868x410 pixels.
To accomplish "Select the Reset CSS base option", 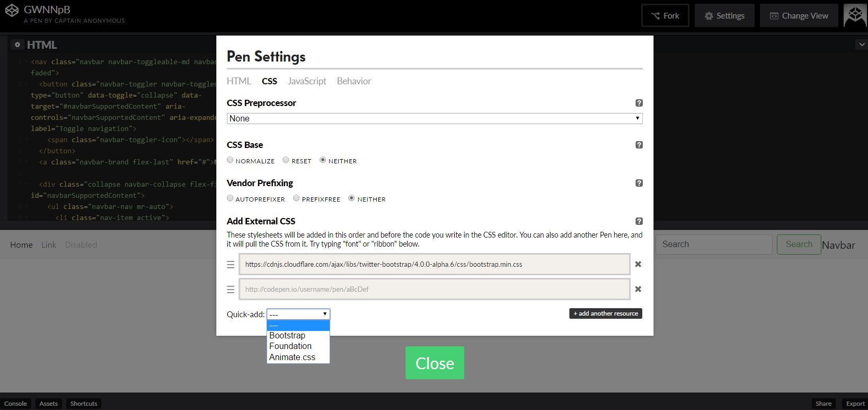I will [286, 160].
